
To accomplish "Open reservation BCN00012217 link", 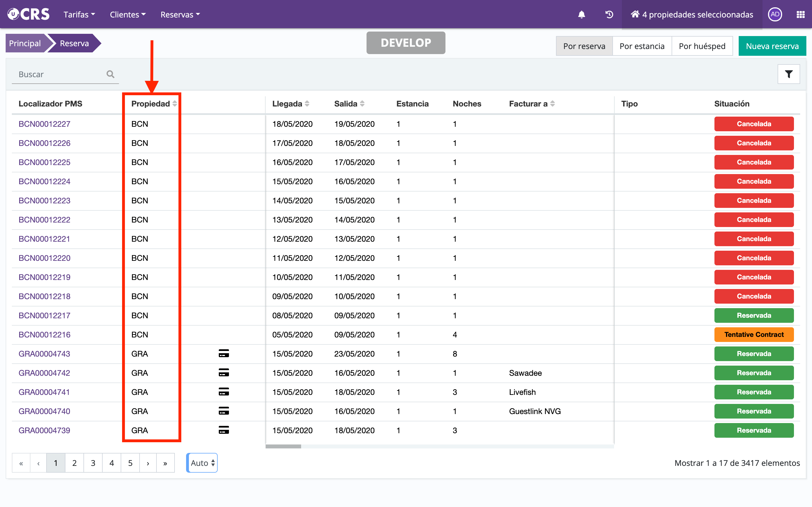I will pos(44,315).
